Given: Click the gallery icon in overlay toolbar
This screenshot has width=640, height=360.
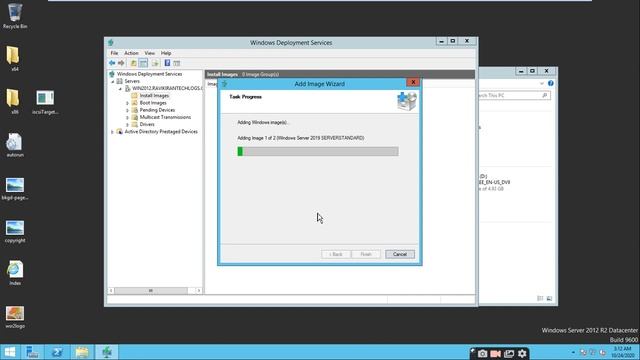Looking at the screenshot, I should 509,353.
